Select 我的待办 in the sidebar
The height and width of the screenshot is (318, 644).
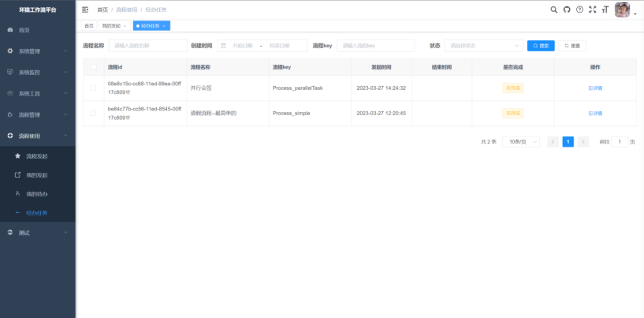pyautogui.click(x=37, y=194)
